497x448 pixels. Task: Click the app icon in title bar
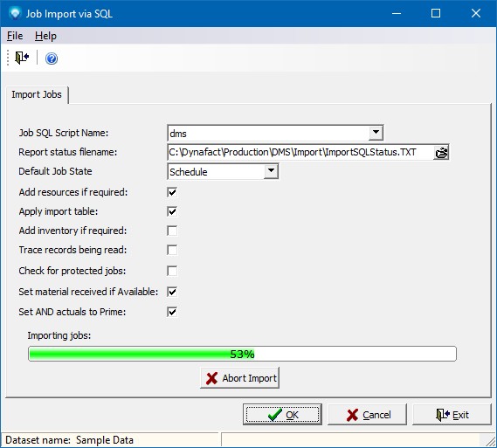tap(14, 14)
